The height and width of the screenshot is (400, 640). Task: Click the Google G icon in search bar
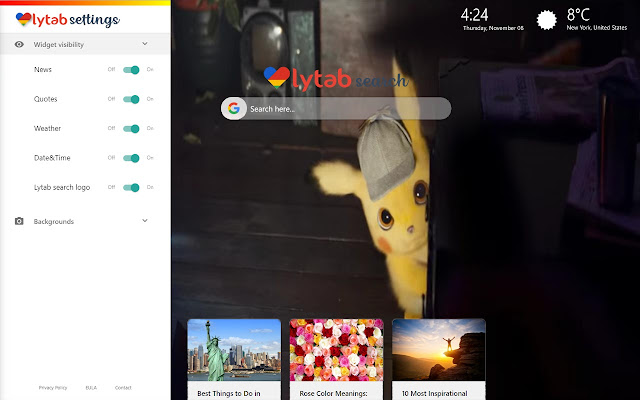tap(234, 109)
